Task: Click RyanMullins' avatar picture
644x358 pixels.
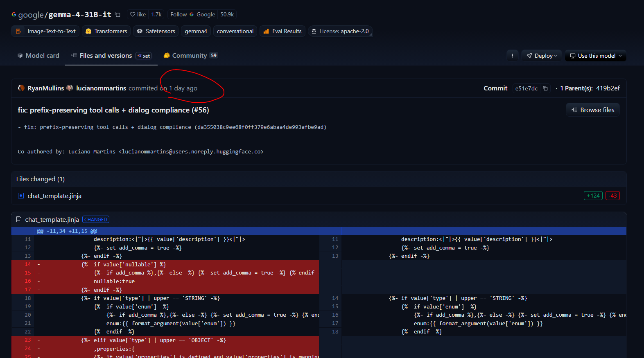Action: (x=21, y=88)
